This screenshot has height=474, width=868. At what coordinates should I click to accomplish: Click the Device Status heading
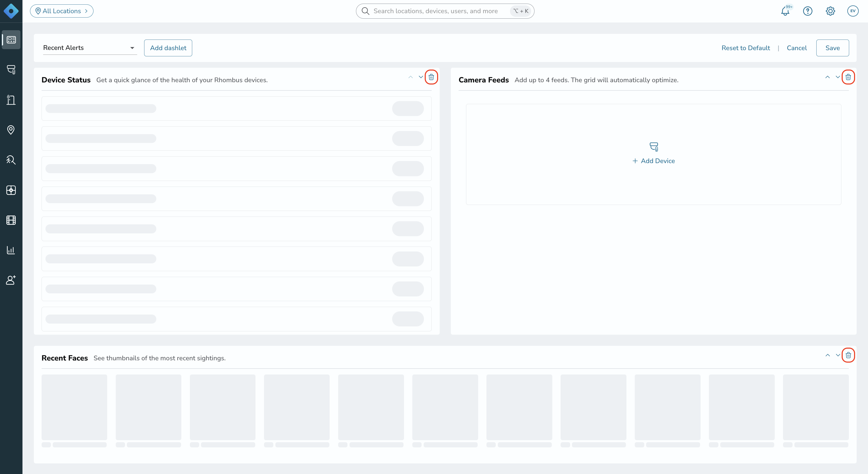66,80
